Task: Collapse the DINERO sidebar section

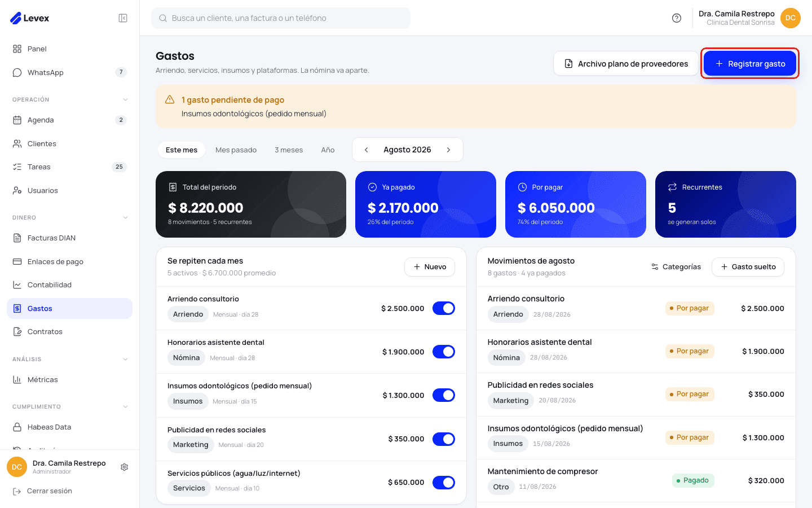Action: pos(125,218)
